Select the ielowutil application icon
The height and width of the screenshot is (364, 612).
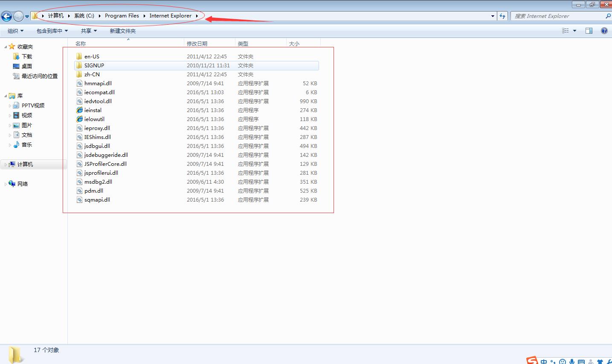80,119
